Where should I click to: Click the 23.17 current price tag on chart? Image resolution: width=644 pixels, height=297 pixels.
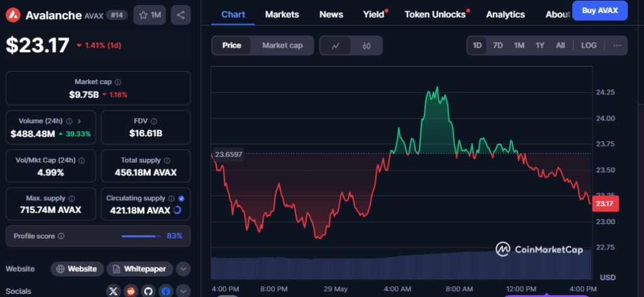point(605,203)
